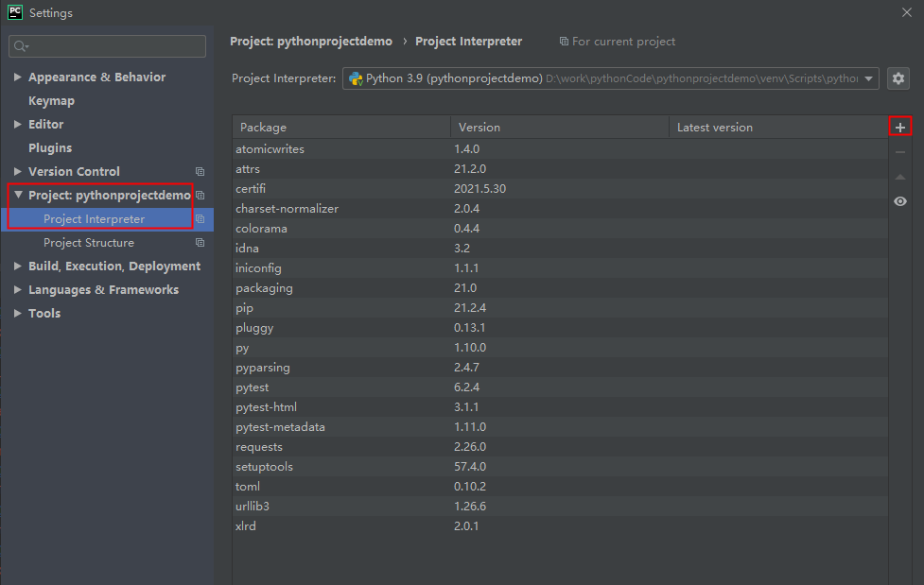The height and width of the screenshot is (585, 924).
Task: Click version 57.4.0 cell
Action: pyautogui.click(x=470, y=467)
